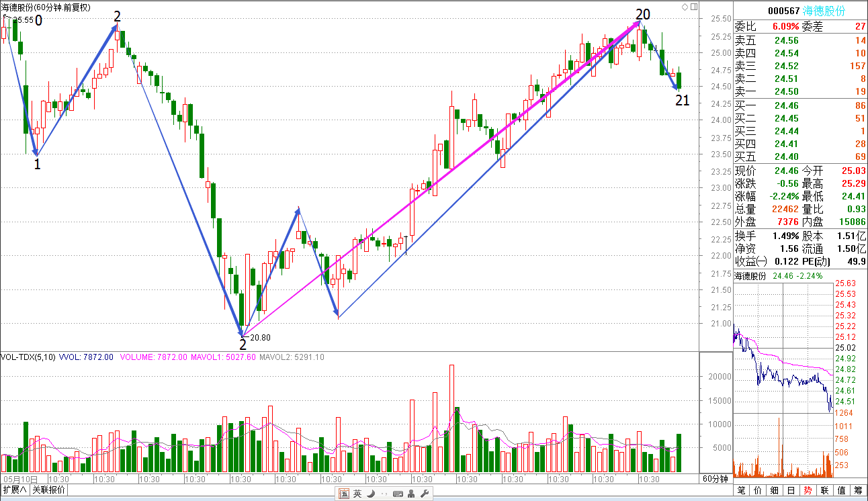
Task: Click the MAVOL2: 5291.10 value
Action: click(x=292, y=357)
